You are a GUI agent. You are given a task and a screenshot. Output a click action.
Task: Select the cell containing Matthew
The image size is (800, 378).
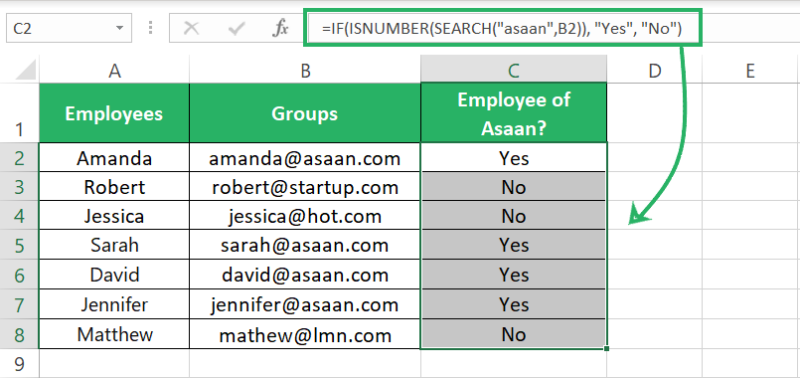tap(114, 335)
